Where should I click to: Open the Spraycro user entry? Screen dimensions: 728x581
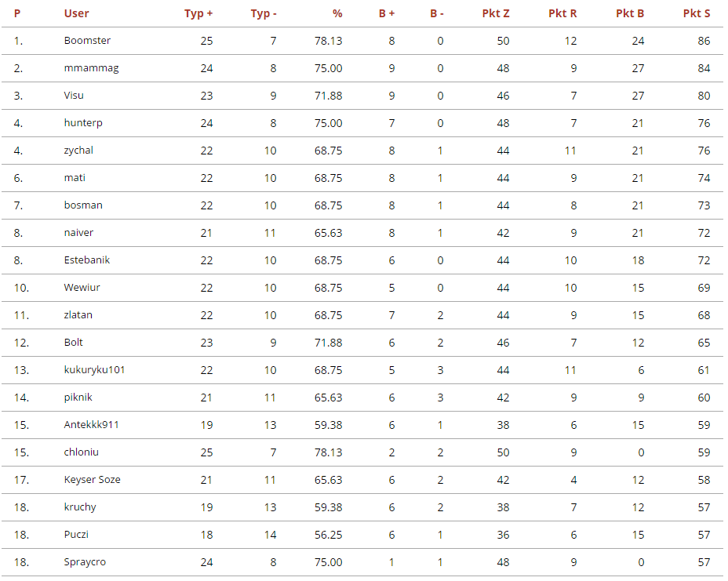pos(85,562)
